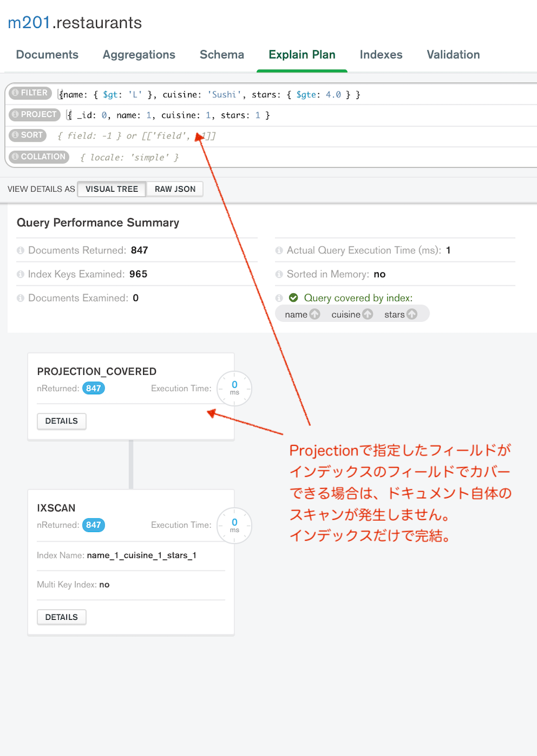
Task: Expand DETAILS on the PROJECTION_COVERED stage
Action: (x=61, y=421)
